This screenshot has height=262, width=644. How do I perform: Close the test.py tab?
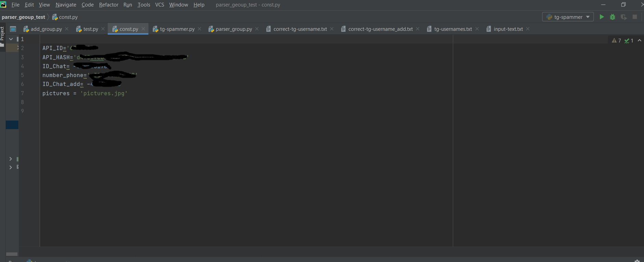103,29
